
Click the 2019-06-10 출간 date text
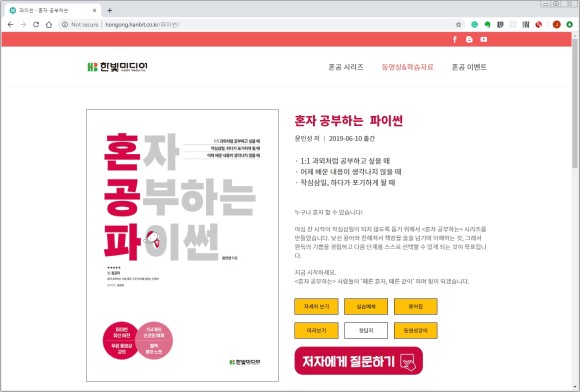click(351, 139)
